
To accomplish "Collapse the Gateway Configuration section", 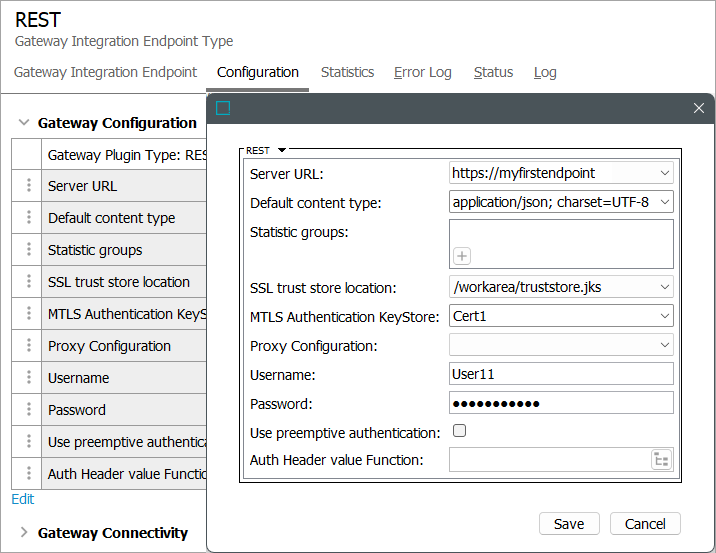I will [24, 123].
